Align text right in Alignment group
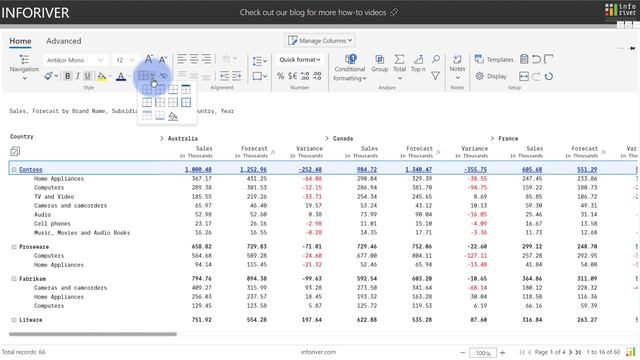The image size is (640, 360). point(206,59)
